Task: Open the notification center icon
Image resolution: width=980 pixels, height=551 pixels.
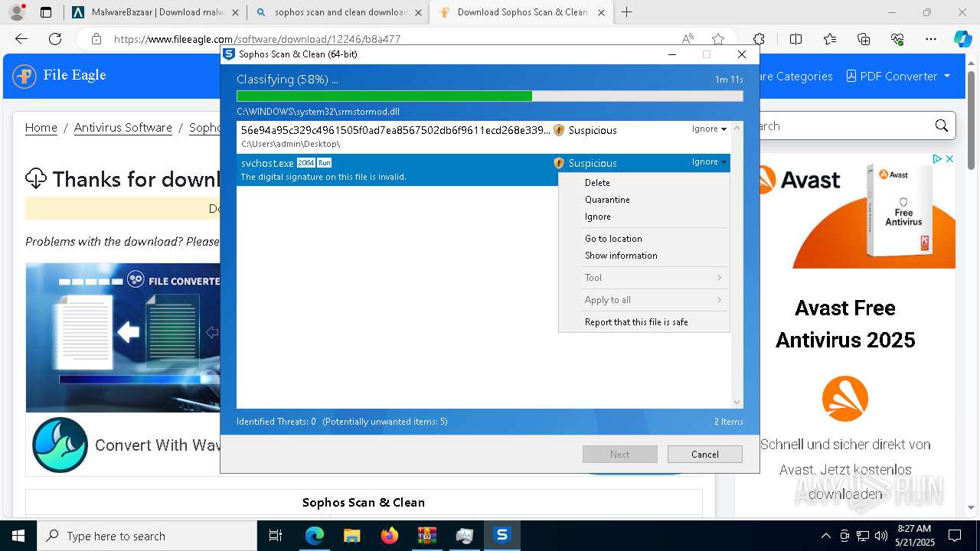Action: click(x=955, y=536)
